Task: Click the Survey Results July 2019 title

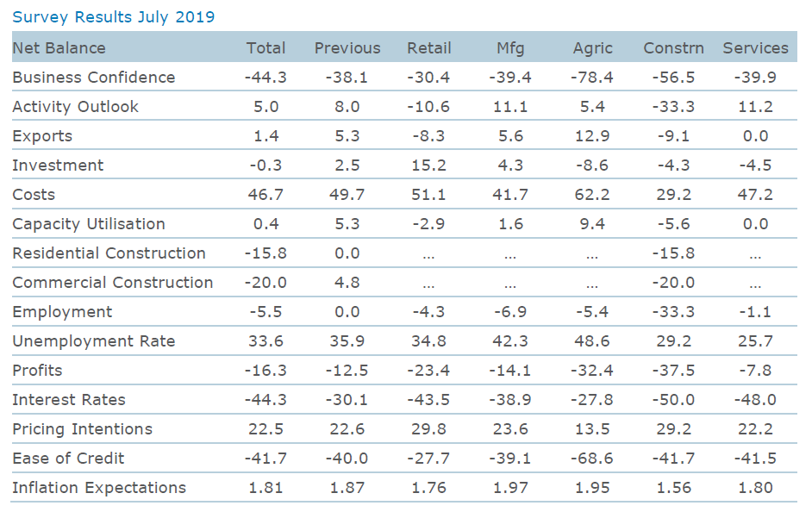Action: (x=114, y=17)
